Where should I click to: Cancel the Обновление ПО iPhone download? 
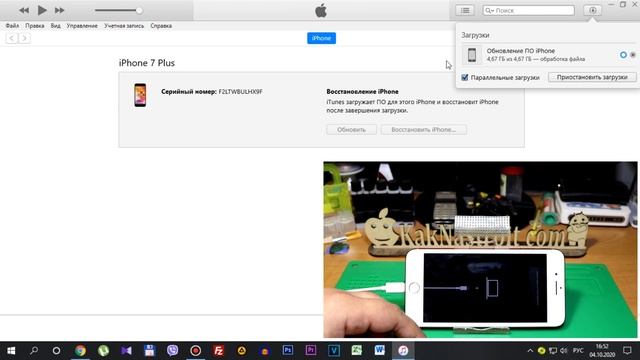point(633,55)
